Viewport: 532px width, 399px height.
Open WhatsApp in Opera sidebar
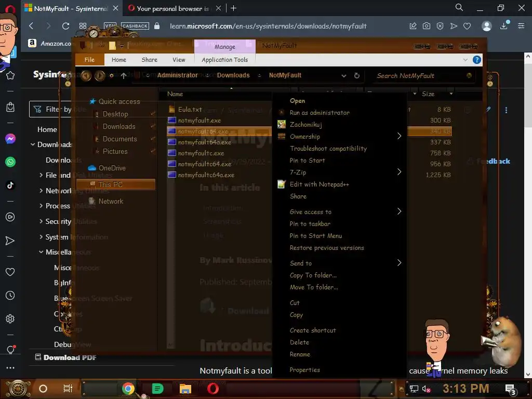10,162
